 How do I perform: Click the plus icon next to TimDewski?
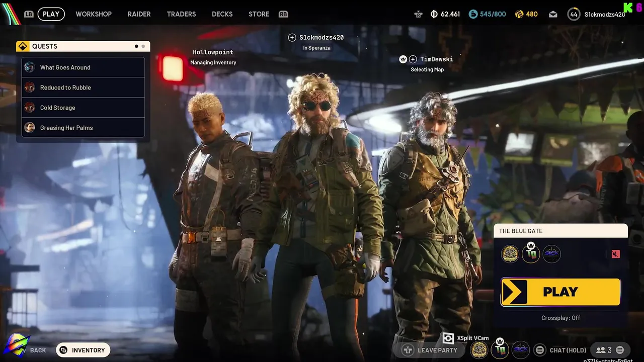413,59
